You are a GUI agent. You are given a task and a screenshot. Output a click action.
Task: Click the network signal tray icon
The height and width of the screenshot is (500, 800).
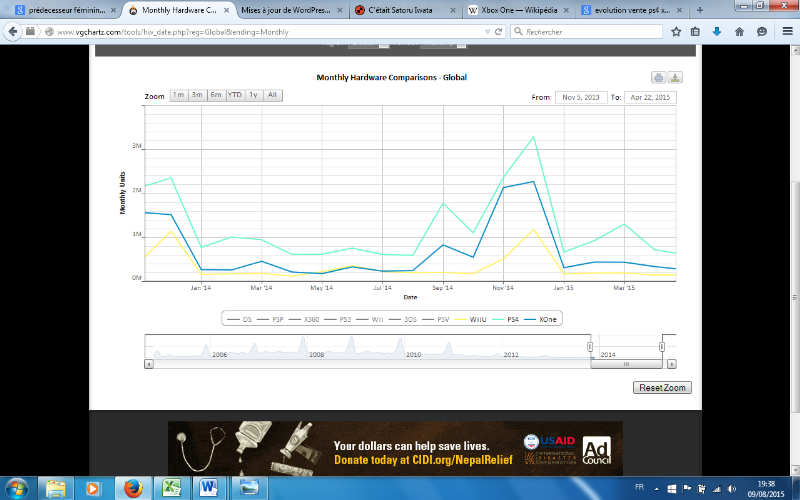point(717,489)
